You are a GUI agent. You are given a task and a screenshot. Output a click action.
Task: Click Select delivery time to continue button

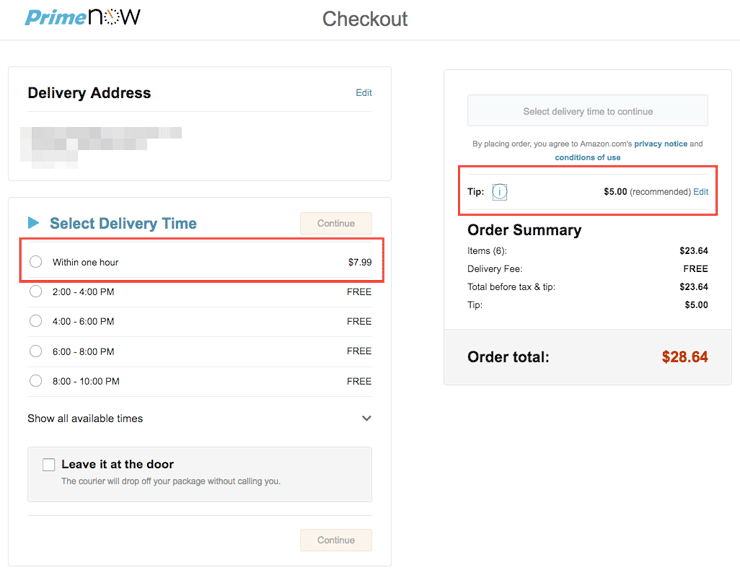tap(588, 111)
